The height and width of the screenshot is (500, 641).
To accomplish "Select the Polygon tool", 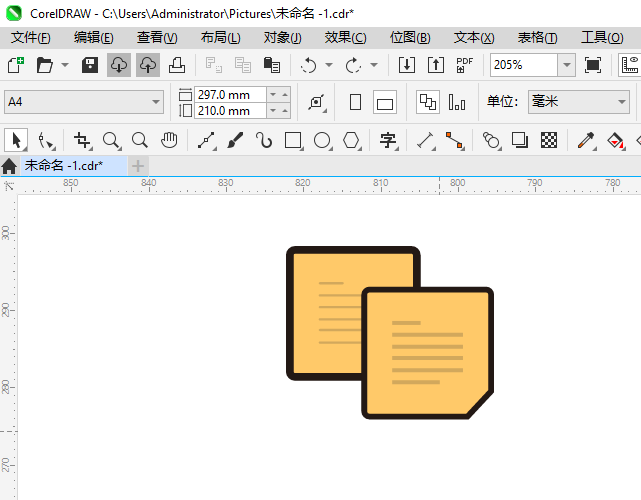I will (x=351, y=141).
